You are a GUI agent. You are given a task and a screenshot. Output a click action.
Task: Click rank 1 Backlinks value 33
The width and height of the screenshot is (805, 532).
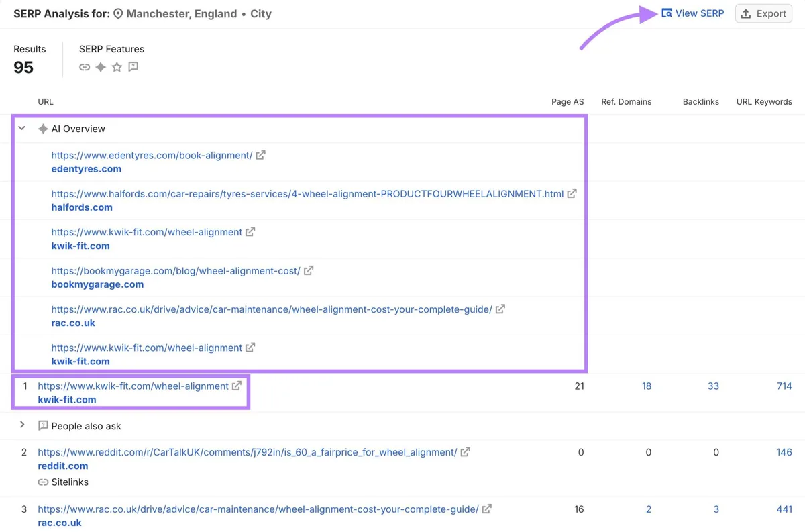[x=713, y=386]
